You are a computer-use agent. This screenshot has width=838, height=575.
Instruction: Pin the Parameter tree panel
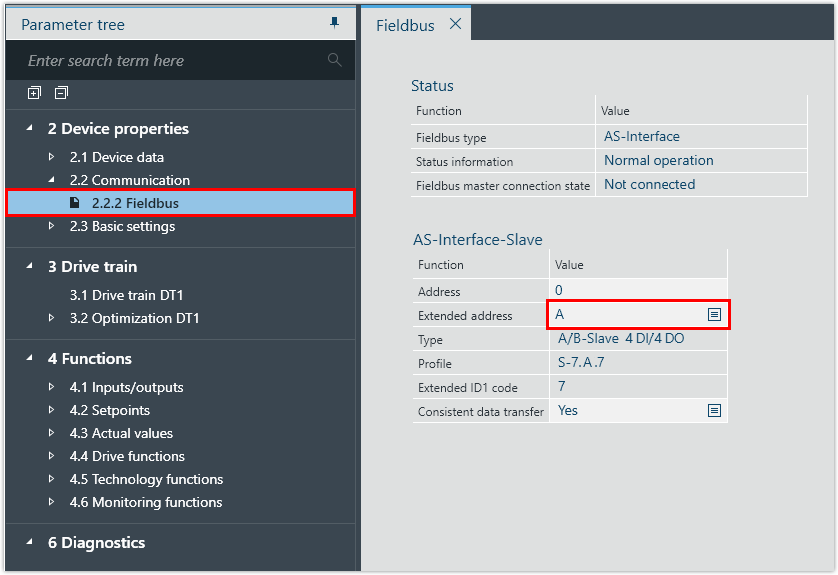[x=334, y=23]
